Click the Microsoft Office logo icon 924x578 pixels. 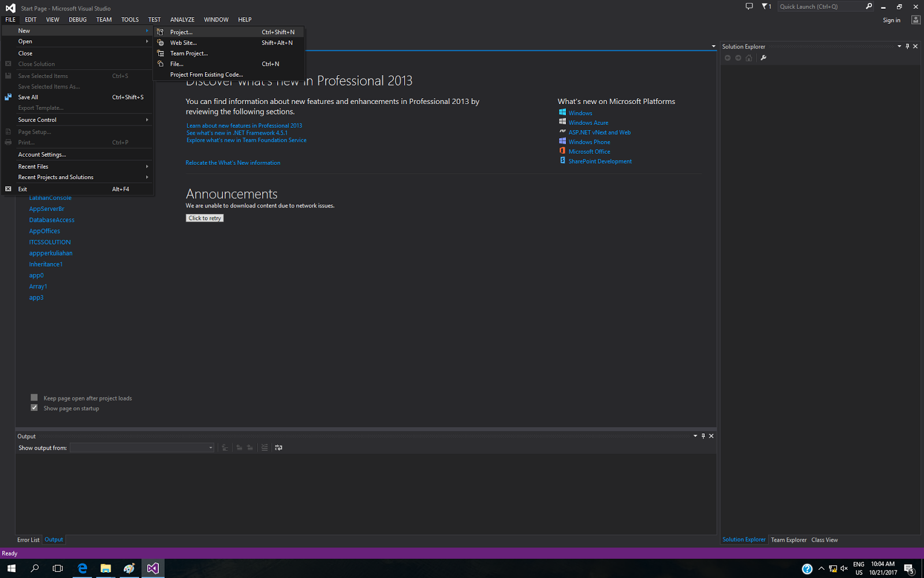point(562,151)
